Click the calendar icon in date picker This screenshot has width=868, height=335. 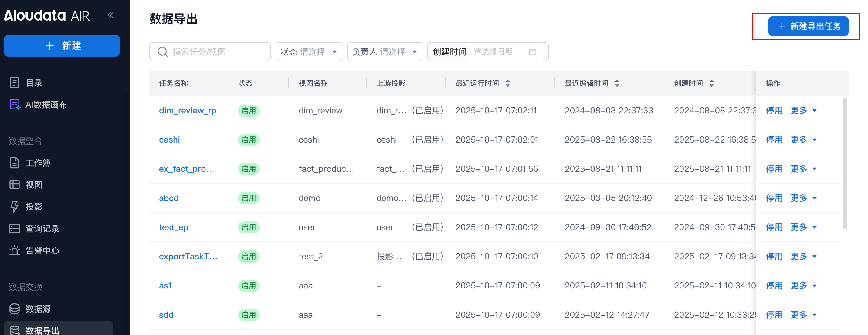pyautogui.click(x=532, y=52)
